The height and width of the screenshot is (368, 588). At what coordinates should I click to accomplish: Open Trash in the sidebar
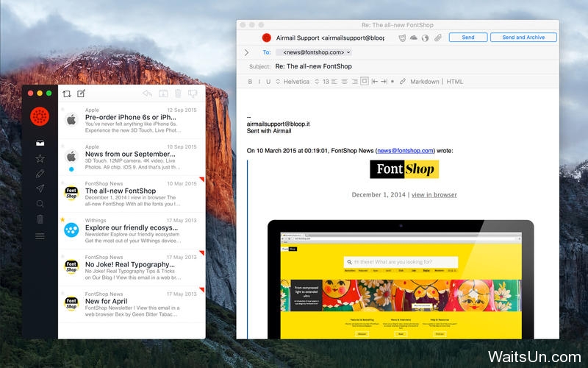coord(40,219)
